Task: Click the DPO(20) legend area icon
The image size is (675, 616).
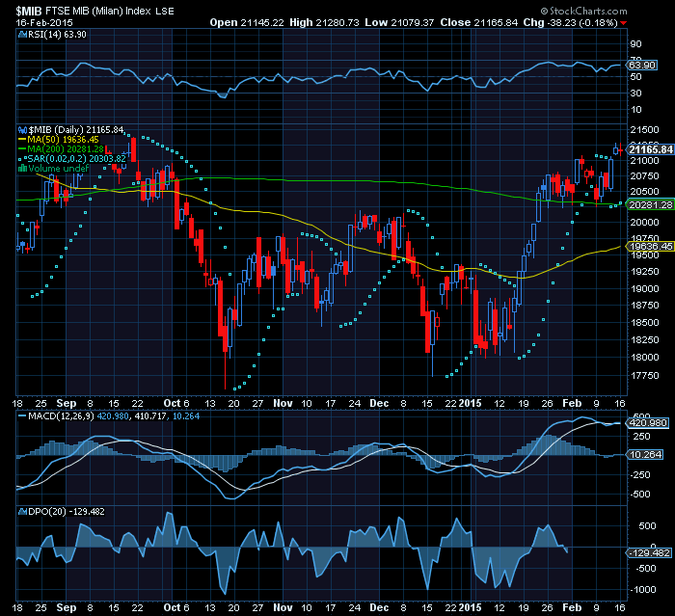Action: coord(22,511)
